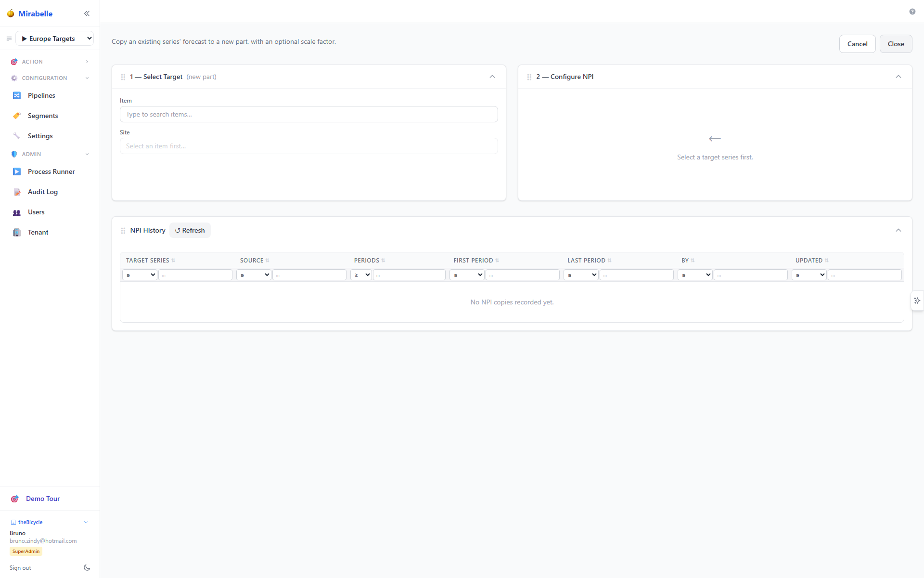Grab the drag handle of Select Target panel
Screen dimensions: 924x578
click(x=123, y=77)
